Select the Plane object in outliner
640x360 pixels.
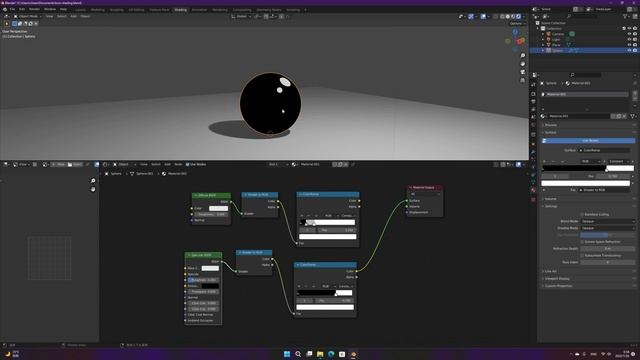click(556, 45)
